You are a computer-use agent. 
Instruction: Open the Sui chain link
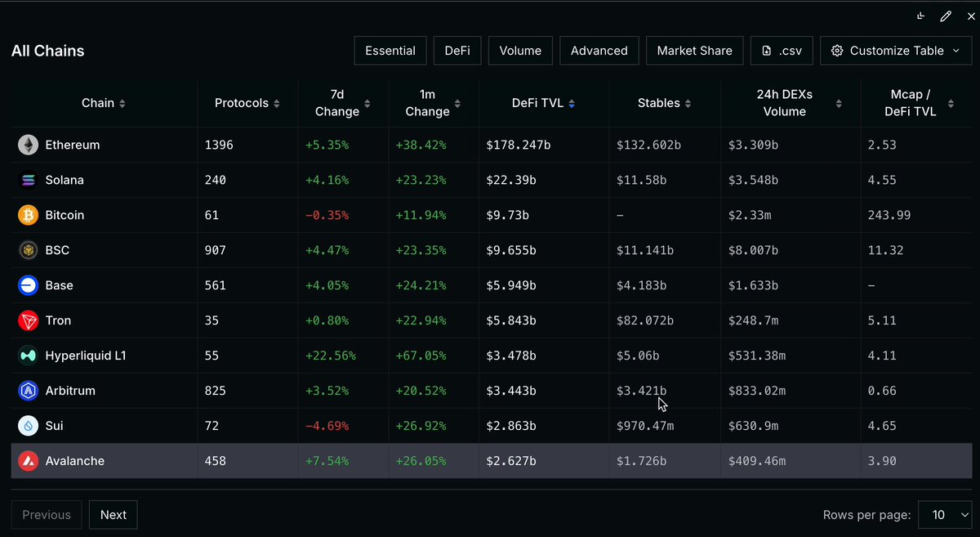coord(55,426)
